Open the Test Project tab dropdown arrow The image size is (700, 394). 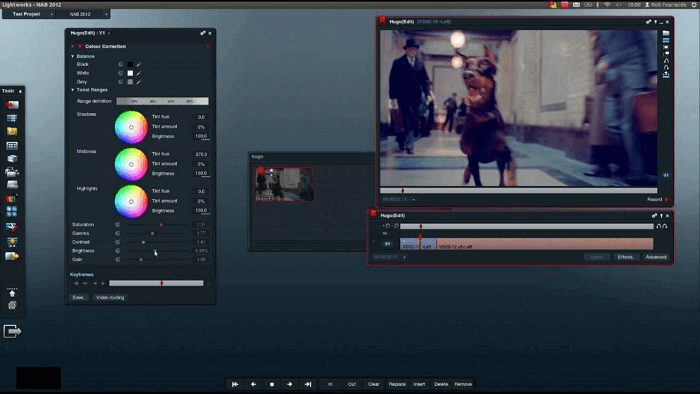(x=51, y=14)
